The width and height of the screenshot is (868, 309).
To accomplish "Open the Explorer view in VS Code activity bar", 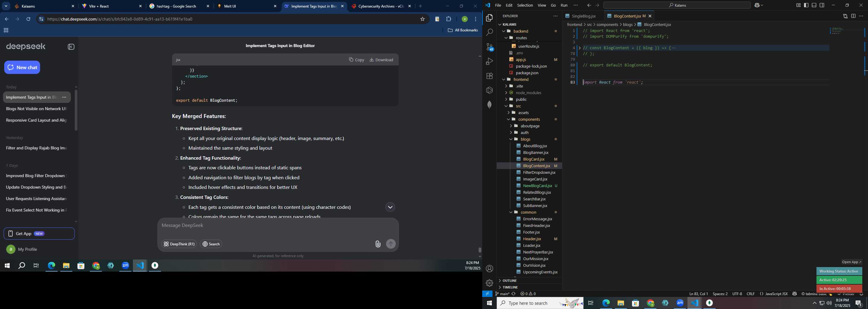I will pyautogui.click(x=489, y=18).
